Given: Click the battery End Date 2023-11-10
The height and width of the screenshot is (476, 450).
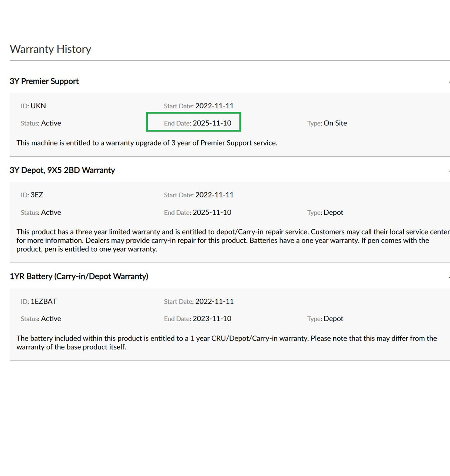Looking at the screenshot, I should pyautogui.click(x=212, y=319).
